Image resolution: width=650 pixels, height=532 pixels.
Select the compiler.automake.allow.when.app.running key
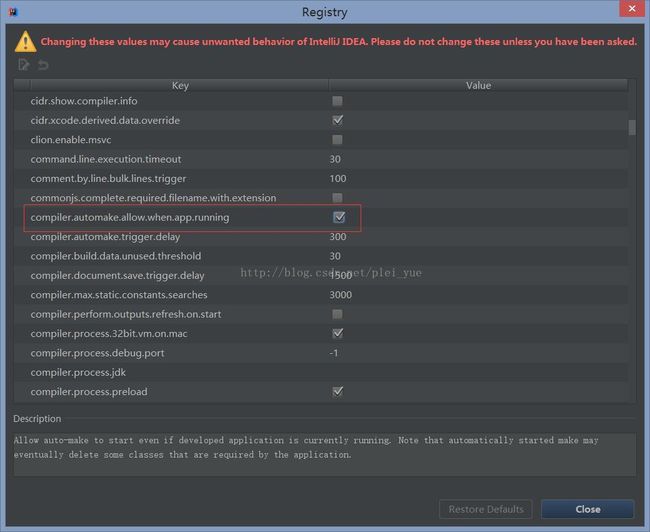pyautogui.click(x=130, y=217)
